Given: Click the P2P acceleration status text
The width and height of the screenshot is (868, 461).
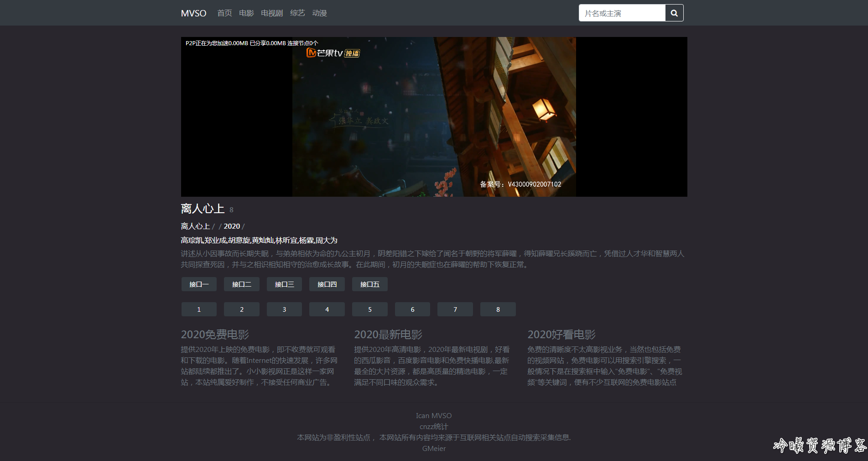Looking at the screenshot, I should [x=252, y=43].
